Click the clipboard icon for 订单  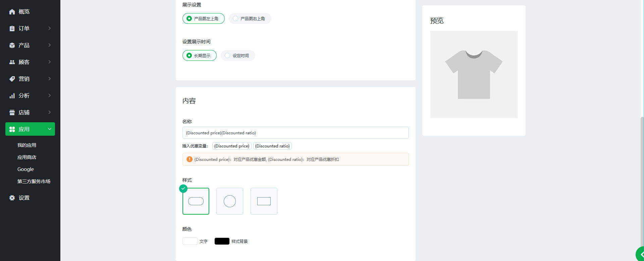12,29
